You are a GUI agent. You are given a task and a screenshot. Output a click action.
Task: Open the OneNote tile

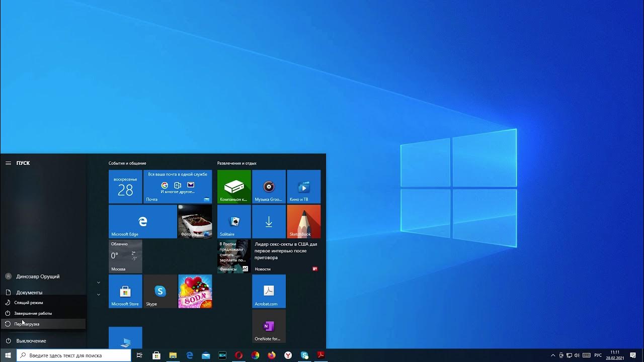click(x=269, y=326)
